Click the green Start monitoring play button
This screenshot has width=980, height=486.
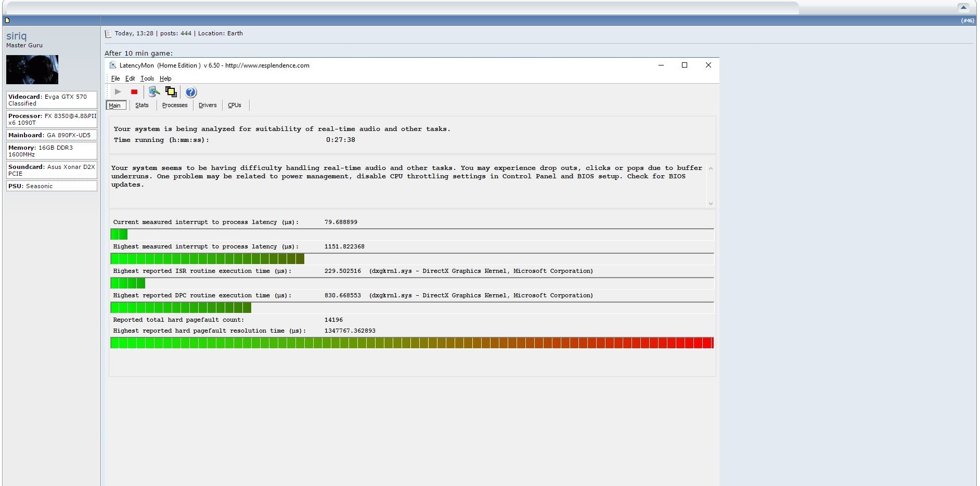(118, 92)
